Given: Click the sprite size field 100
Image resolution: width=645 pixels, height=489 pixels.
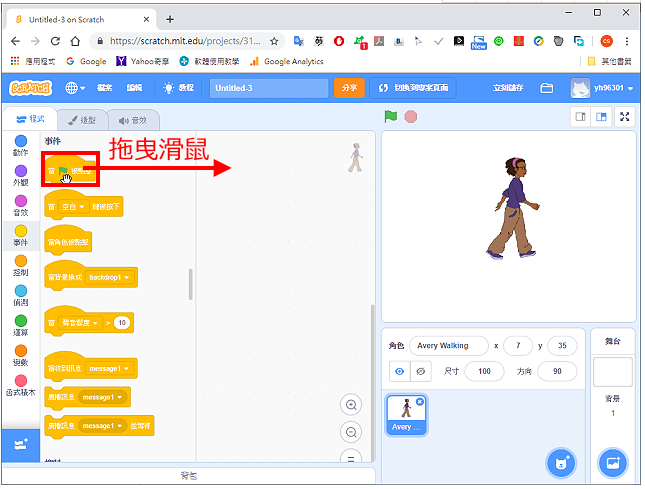Looking at the screenshot, I should point(484,372).
